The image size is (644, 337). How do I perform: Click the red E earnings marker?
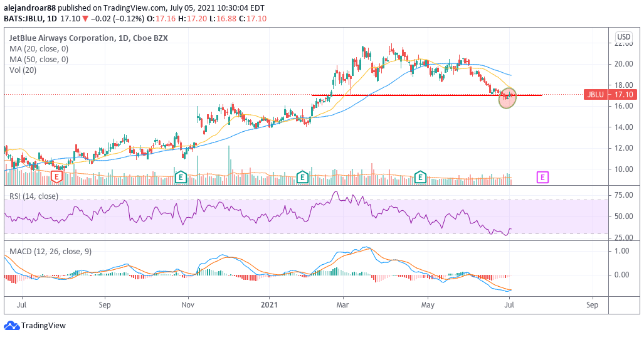(x=56, y=177)
